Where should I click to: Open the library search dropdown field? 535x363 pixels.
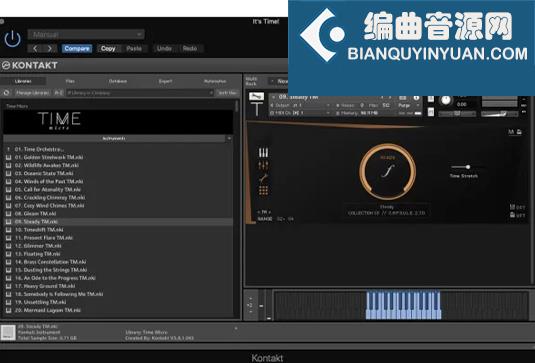(140, 93)
